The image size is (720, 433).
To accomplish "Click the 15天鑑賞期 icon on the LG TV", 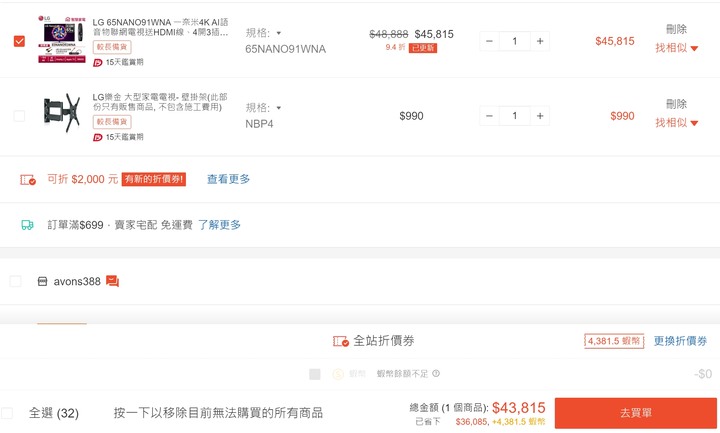I will 98,62.
